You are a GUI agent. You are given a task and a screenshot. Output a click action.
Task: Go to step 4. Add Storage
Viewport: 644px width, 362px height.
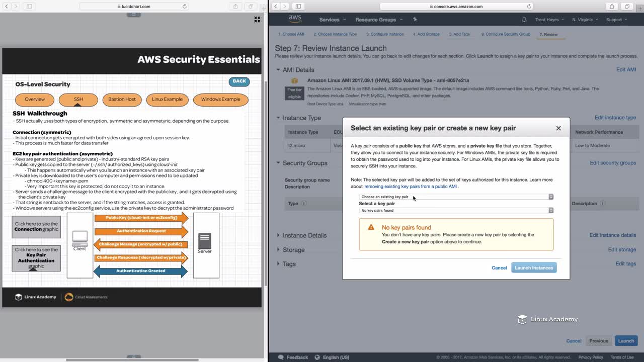tap(426, 34)
